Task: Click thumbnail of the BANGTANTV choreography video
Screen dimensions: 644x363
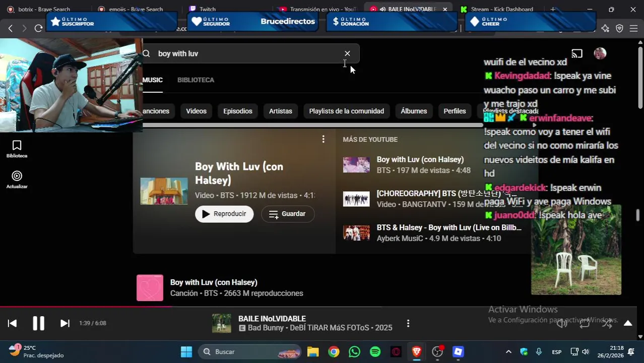Action: [x=356, y=199]
